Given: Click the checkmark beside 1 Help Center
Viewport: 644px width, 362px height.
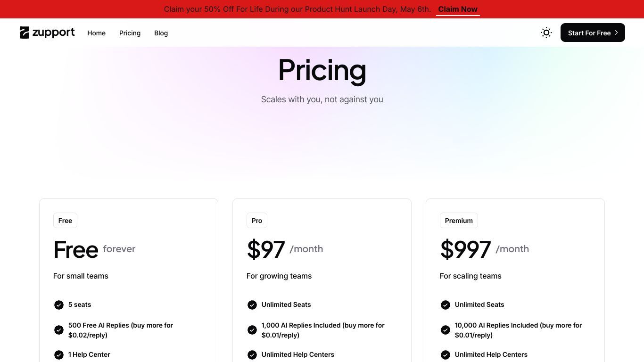Looking at the screenshot, I should pos(59,355).
